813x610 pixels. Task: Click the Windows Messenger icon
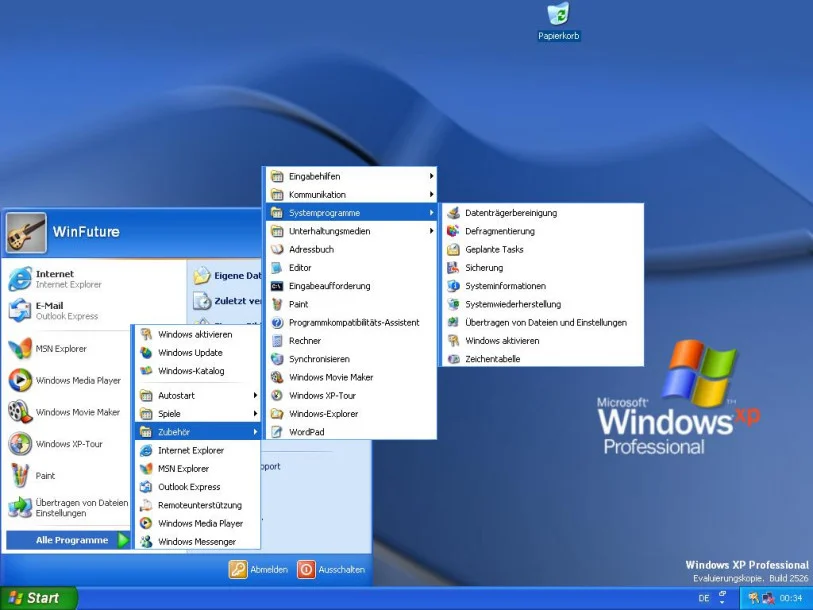146,542
